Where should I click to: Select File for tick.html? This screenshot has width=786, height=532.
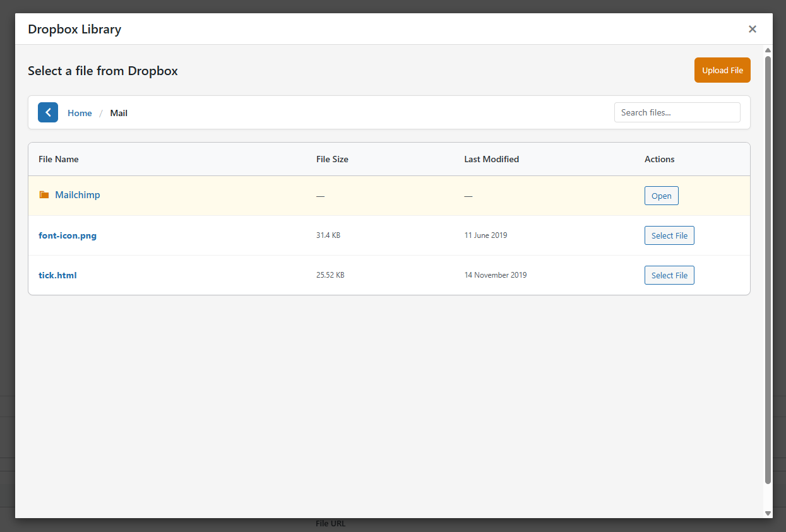click(x=669, y=275)
